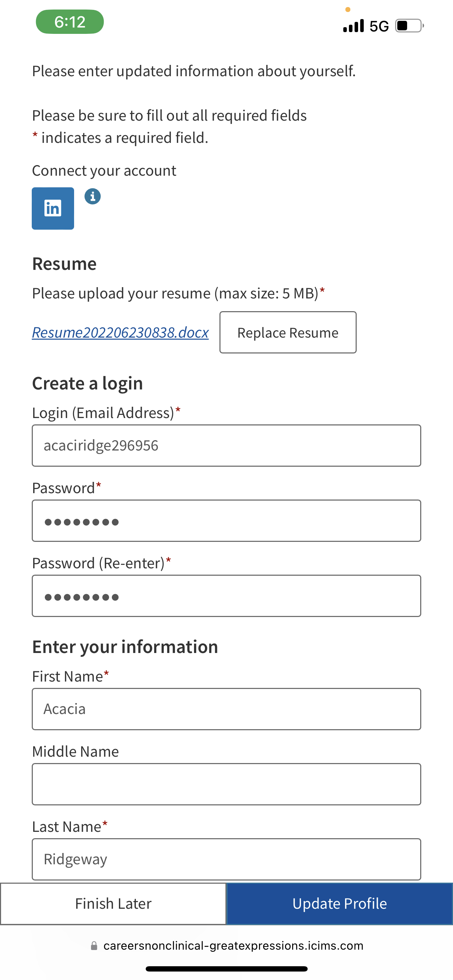Tap the careersnonclinical-greatexpressions.icims.com address bar
The width and height of the screenshot is (453, 980).
[x=233, y=946]
